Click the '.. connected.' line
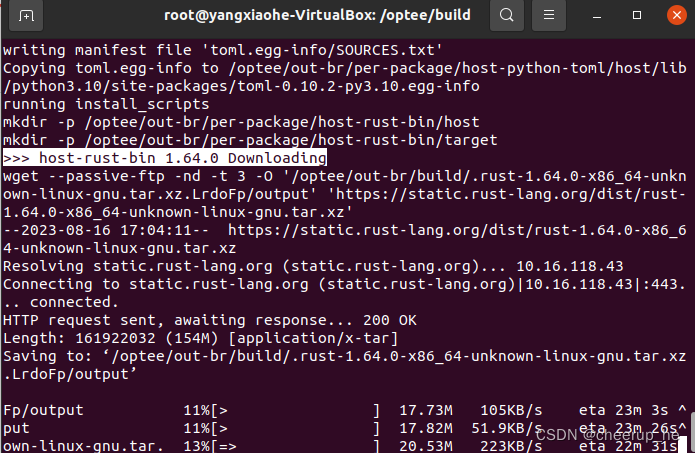The image size is (695, 453). pos(61,302)
